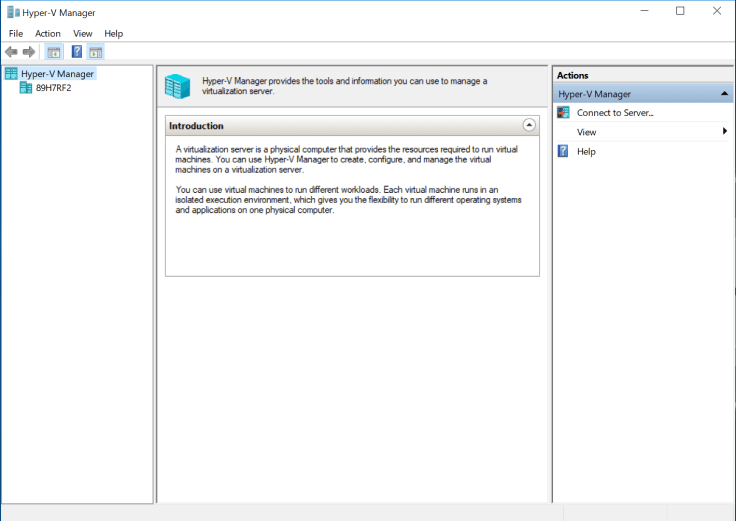The width and height of the screenshot is (736, 521).
Task: Click the large server icon in the header
Action: (178, 86)
